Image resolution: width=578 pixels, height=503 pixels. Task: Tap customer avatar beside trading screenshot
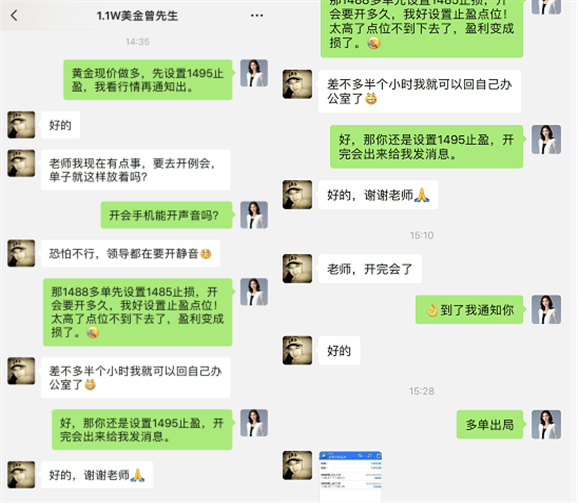297,465
